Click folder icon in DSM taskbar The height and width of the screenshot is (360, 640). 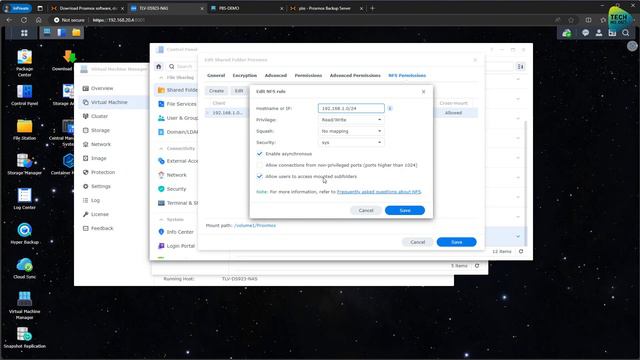tap(76, 33)
